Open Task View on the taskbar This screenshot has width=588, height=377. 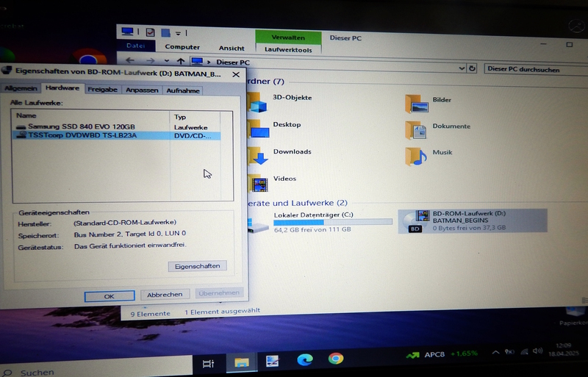pyautogui.click(x=208, y=363)
